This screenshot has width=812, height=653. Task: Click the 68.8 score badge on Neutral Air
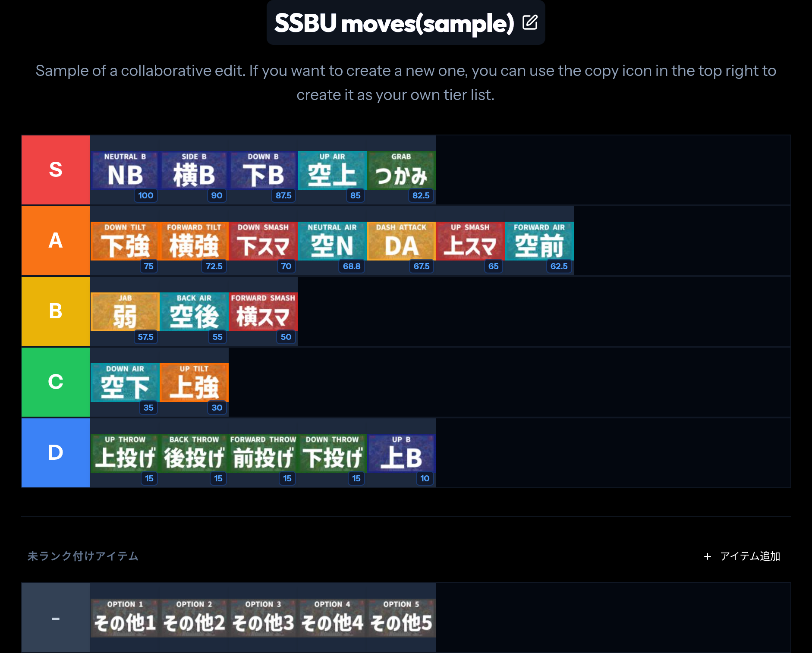[352, 266]
